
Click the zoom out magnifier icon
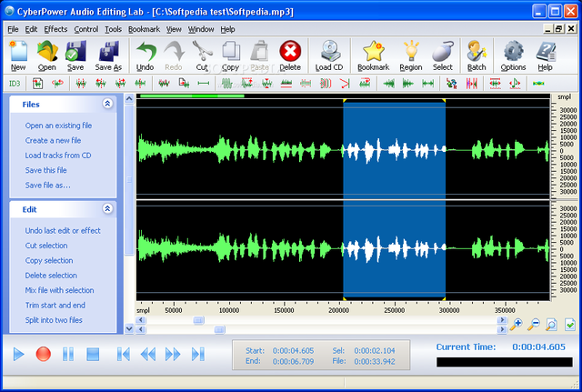point(534,325)
